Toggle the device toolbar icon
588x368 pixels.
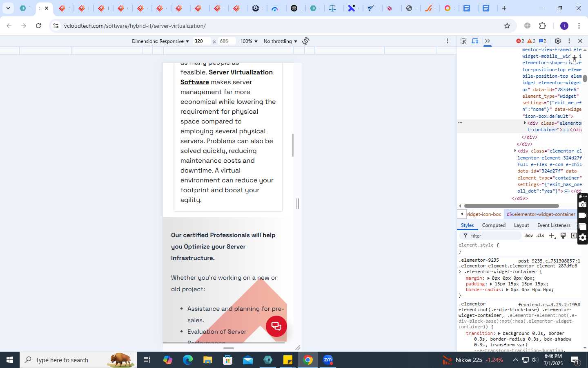click(475, 41)
